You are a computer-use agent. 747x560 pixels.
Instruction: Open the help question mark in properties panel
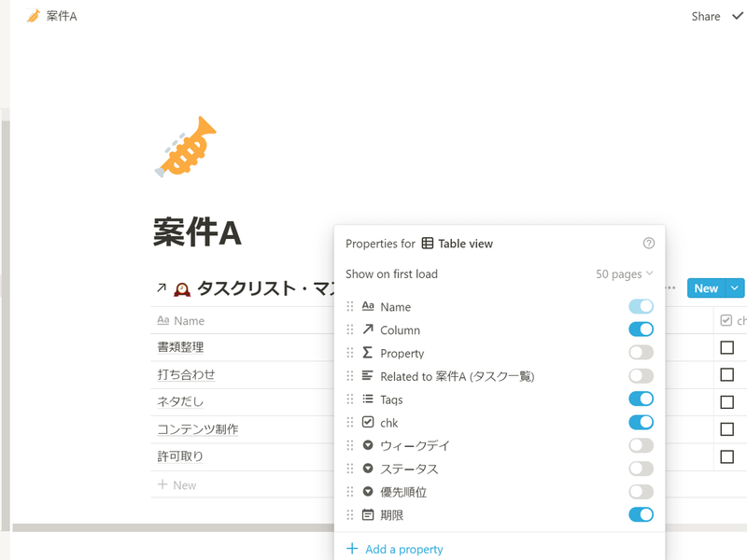[649, 242]
